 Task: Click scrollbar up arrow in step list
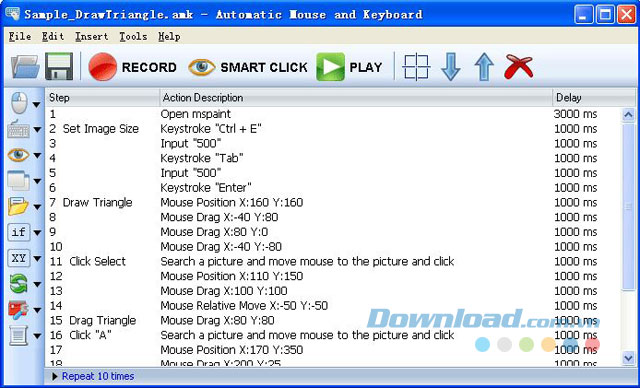coord(628,115)
